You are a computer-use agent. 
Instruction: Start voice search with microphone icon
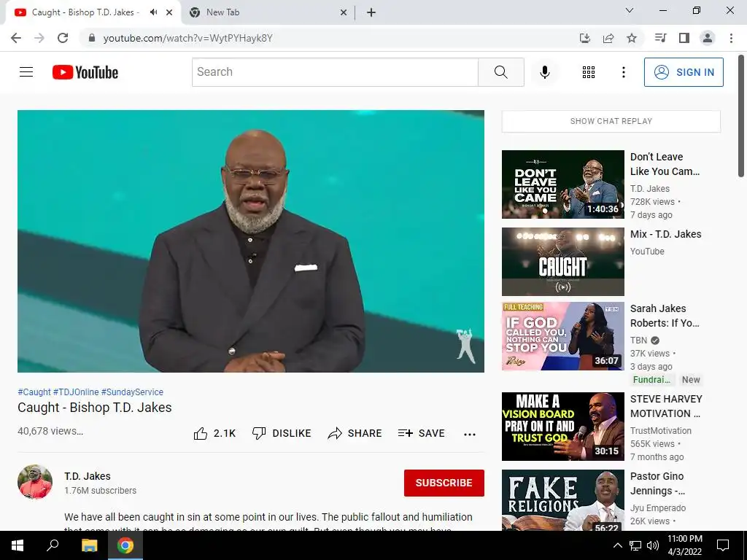(x=544, y=72)
